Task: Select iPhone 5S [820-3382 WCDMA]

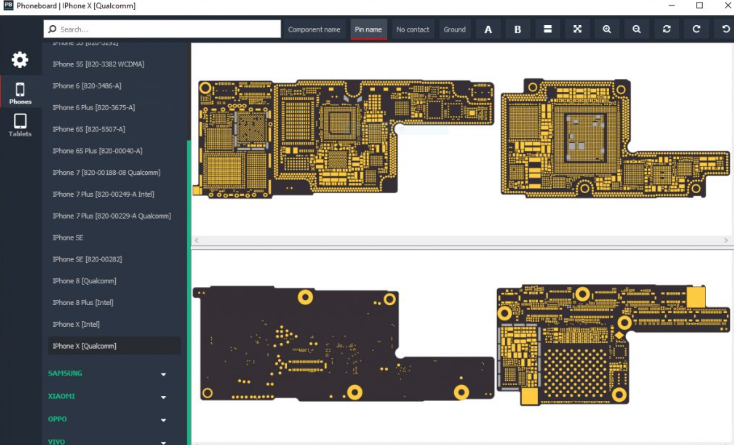Action: coord(98,64)
